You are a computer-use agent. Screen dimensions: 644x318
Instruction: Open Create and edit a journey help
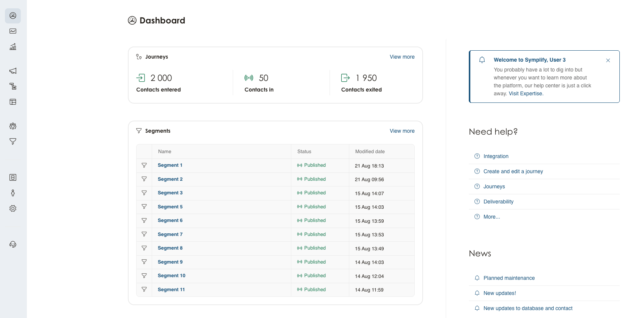[513, 171]
